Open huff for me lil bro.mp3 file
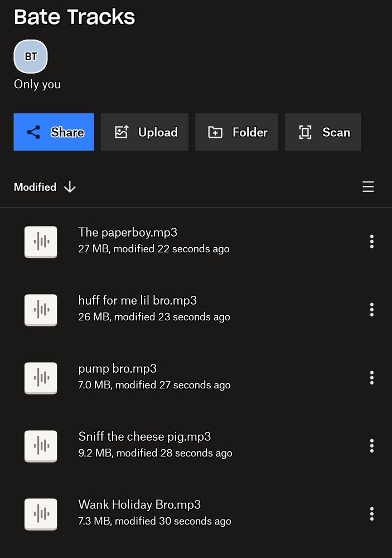The image size is (392, 558). 137,300
